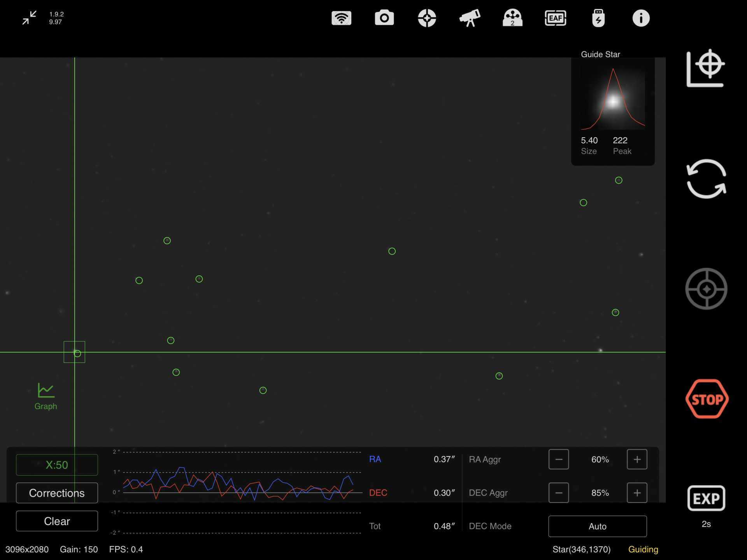Toggle the Graph panel icon

46,396
